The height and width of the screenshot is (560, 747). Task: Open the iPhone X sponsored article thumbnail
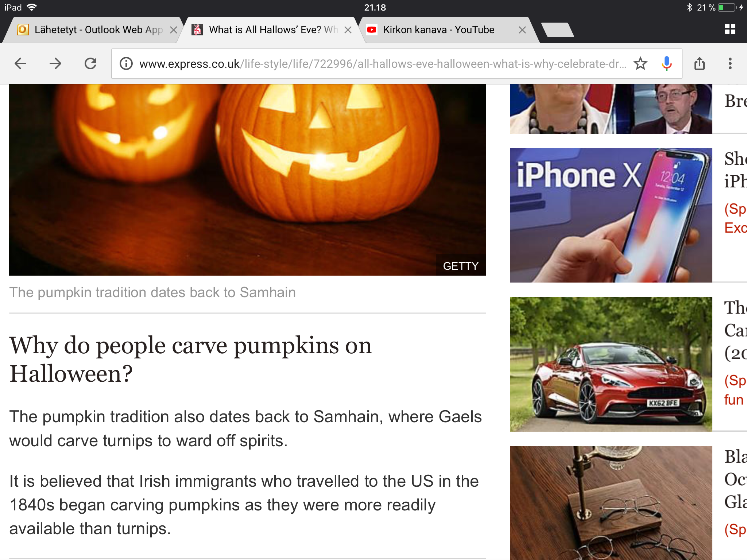[611, 215]
